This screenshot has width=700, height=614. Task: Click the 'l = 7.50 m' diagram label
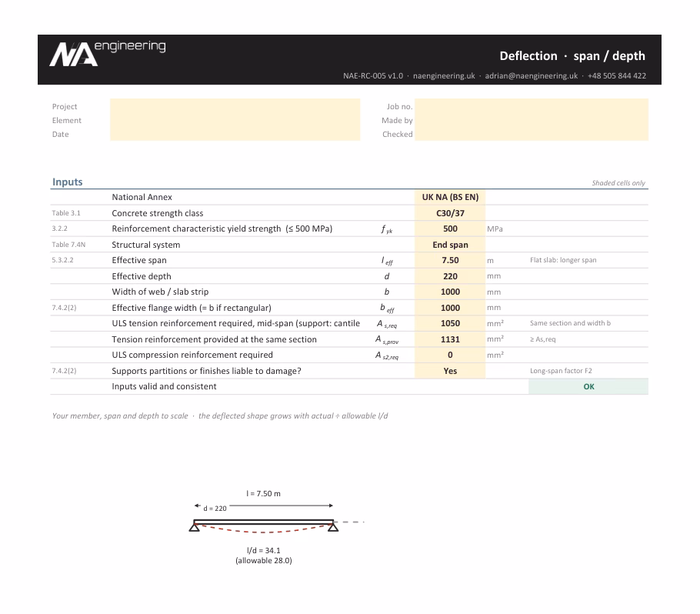tap(263, 493)
